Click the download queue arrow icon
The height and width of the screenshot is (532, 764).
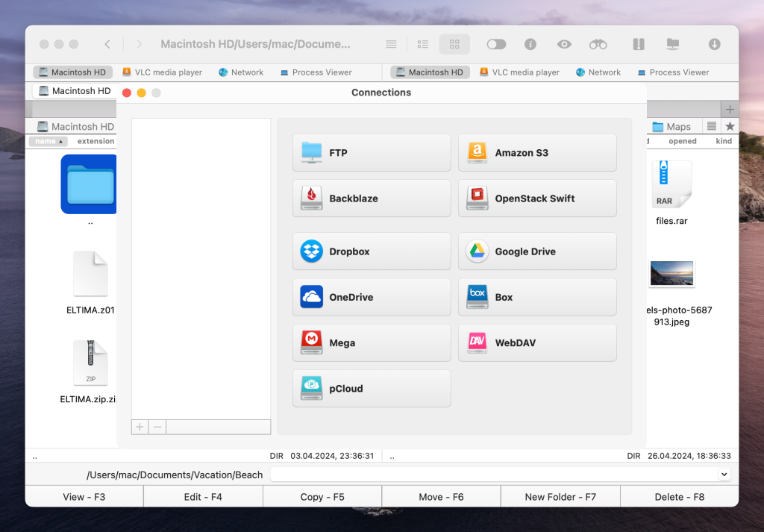tap(714, 45)
